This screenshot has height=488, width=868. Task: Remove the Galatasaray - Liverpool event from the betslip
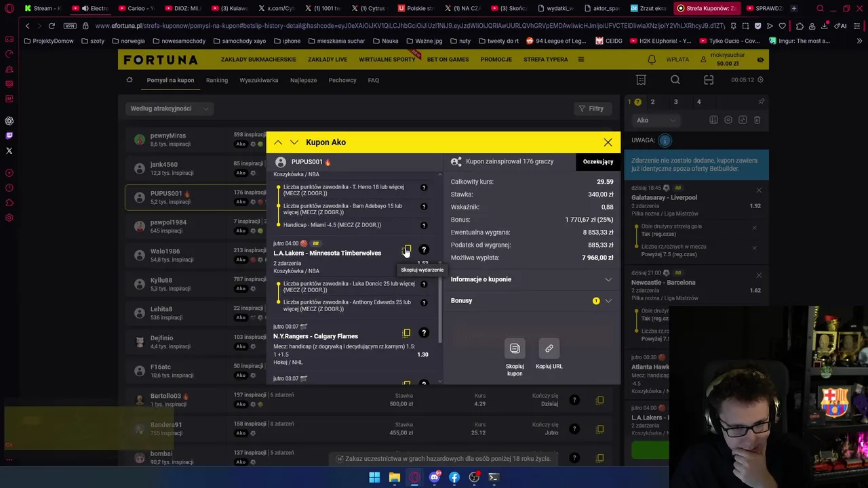point(759,190)
